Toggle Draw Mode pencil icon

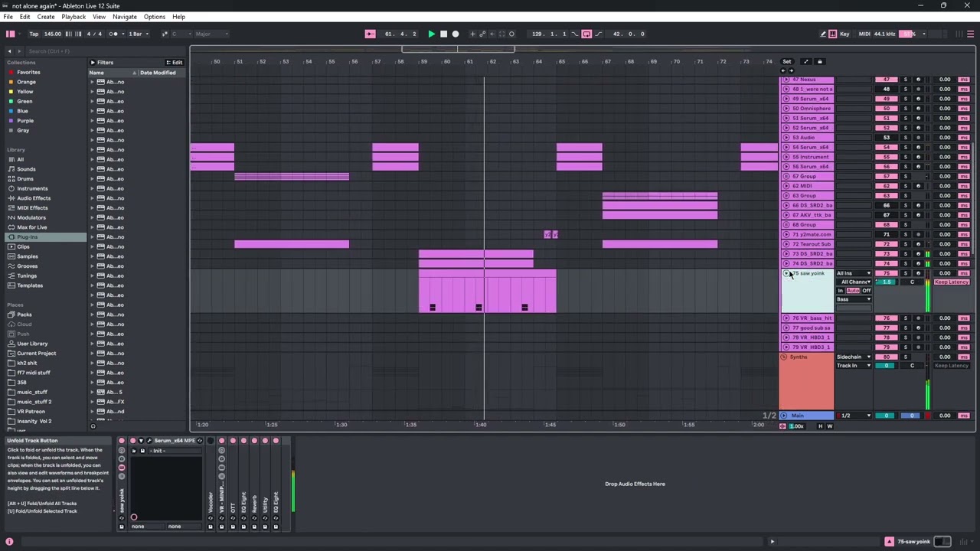point(823,34)
